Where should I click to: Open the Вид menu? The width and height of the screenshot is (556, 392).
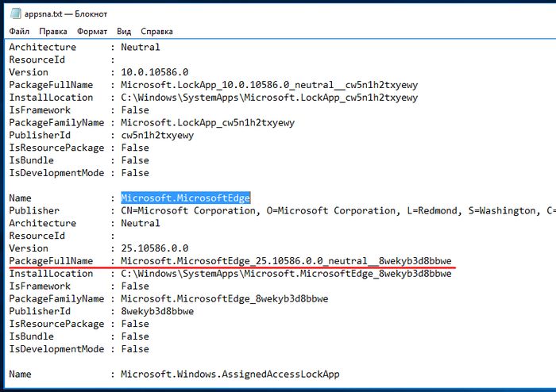click(124, 32)
